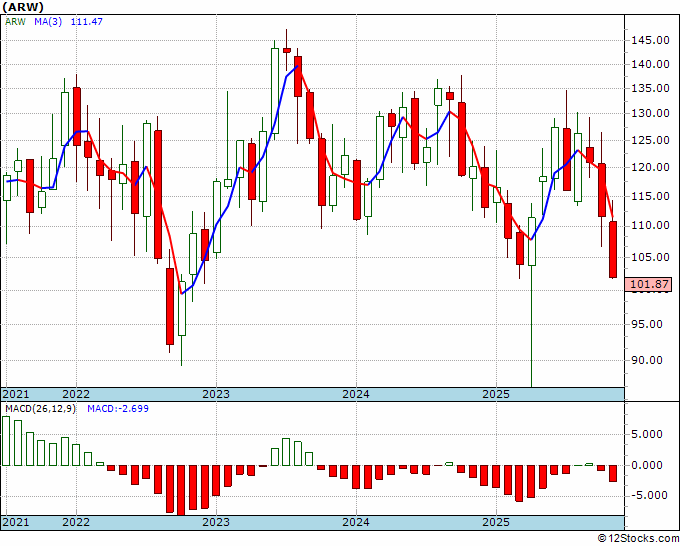Click the MACD(26,12,9) indicator label
The height and width of the screenshot is (546, 680).
coord(40,409)
